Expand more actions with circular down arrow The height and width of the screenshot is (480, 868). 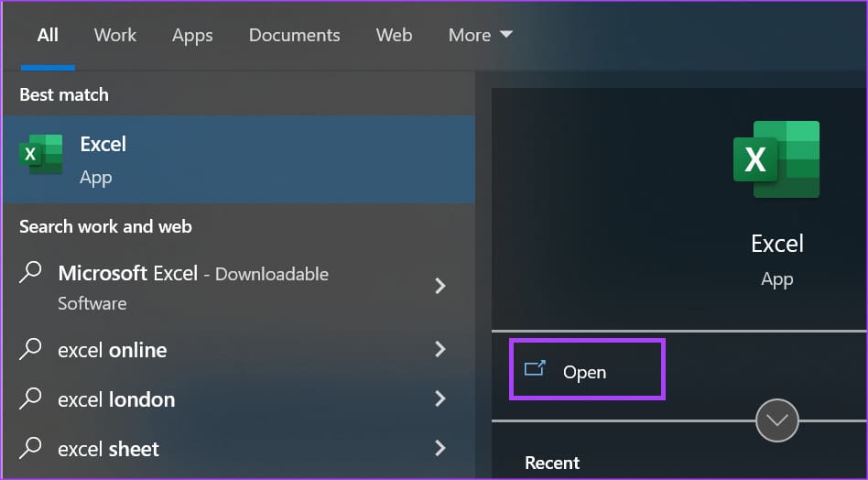(x=777, y=420)
